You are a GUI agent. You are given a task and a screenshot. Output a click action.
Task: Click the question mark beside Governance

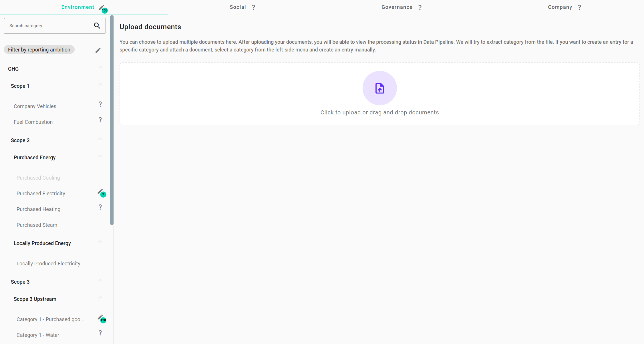[420, 7]
